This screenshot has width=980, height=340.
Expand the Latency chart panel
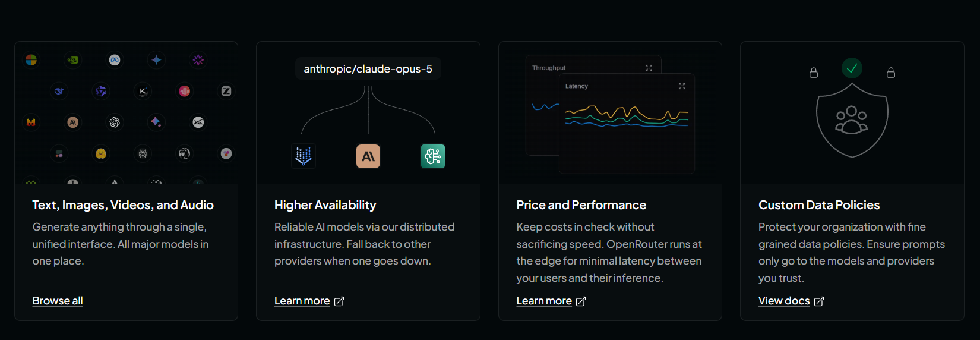coord(682,86)
